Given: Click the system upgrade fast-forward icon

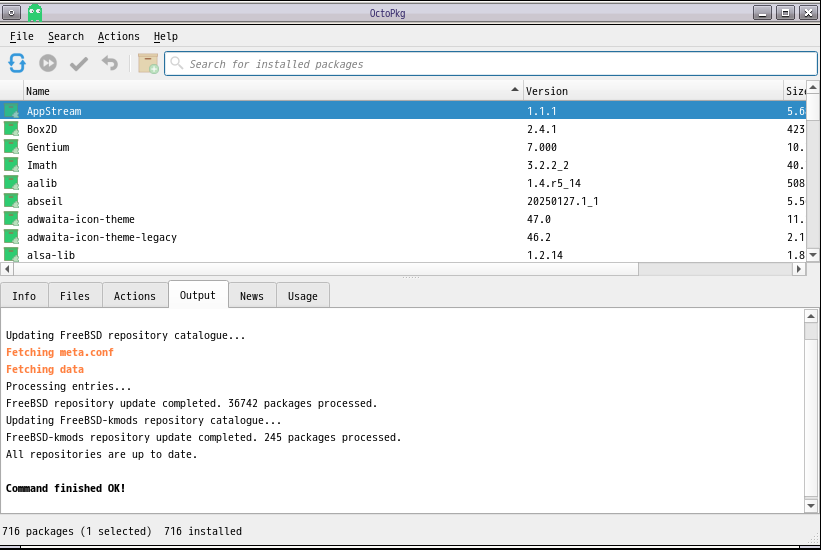Looking at the screenshot, I should [x=48, y=63].
